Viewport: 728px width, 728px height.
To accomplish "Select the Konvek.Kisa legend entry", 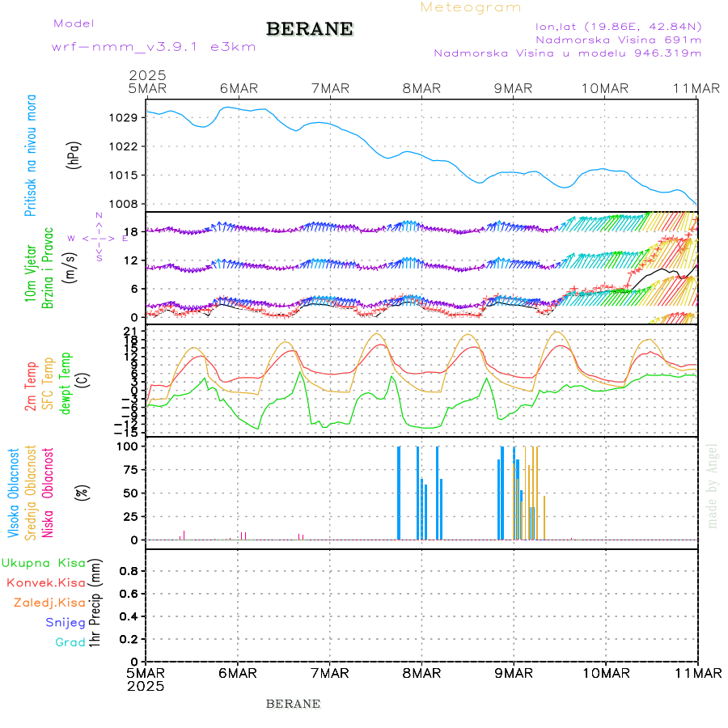I will [46, 582].
